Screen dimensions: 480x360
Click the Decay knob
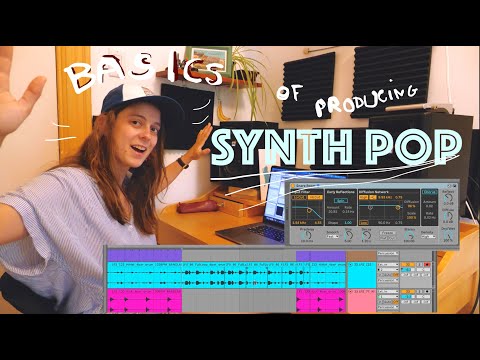(367, 235)
